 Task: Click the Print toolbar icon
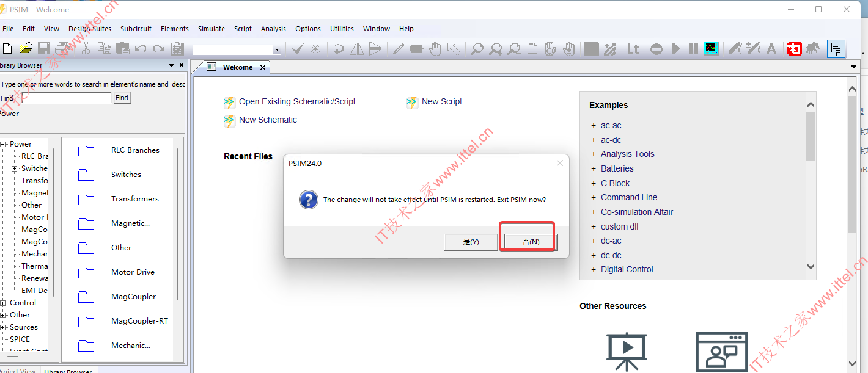coord(62,48)
